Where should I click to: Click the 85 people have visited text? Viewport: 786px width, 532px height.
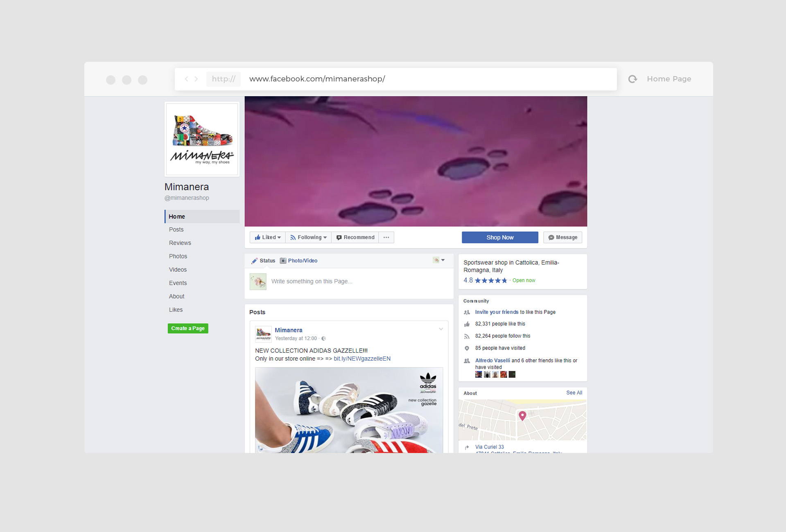click(500, 348)
